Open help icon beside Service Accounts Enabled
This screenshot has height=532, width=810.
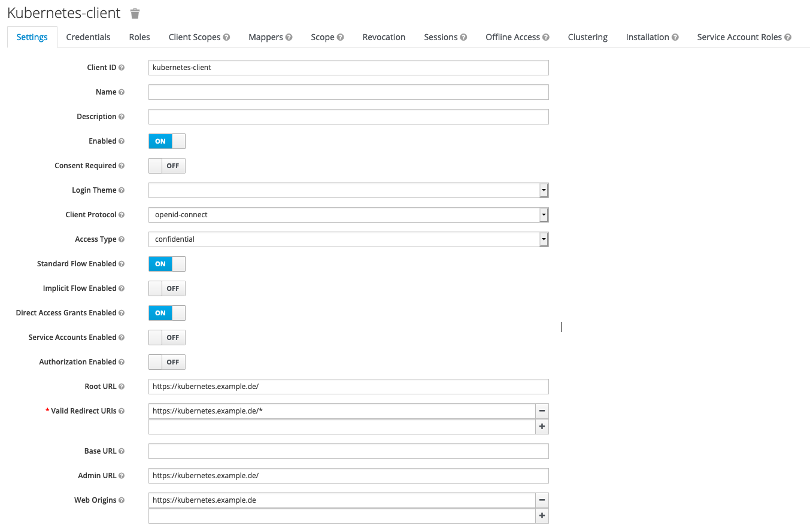[x=122, y=338]
